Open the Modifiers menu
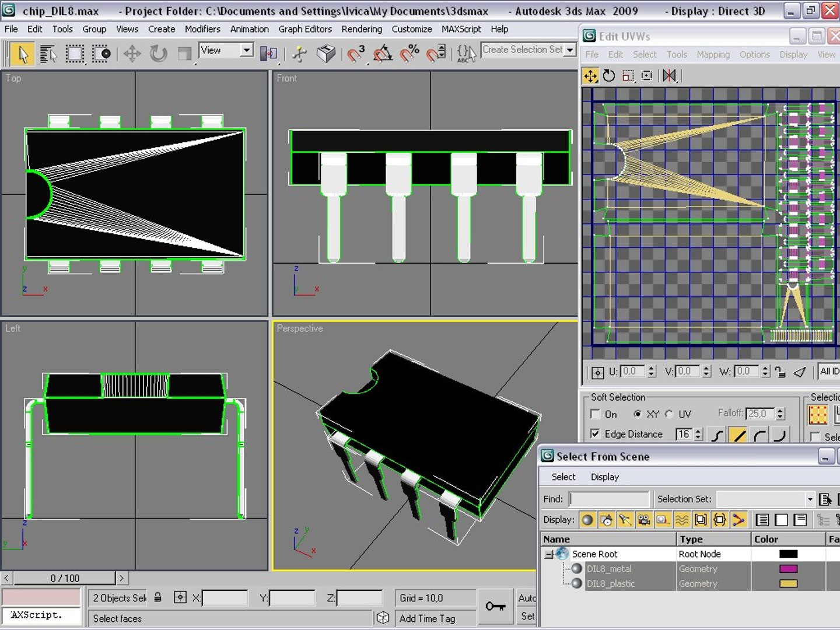840x630 pixels. click(202, 29)
